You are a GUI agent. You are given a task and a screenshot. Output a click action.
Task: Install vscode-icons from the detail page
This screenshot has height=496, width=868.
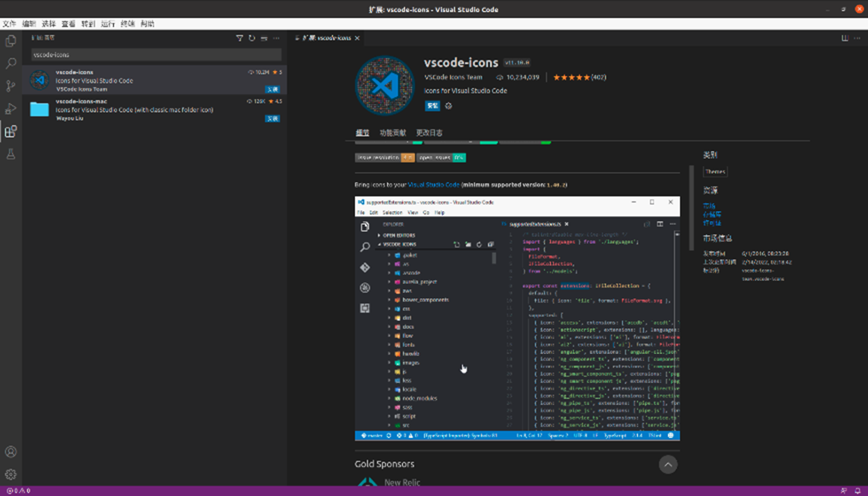432,106
